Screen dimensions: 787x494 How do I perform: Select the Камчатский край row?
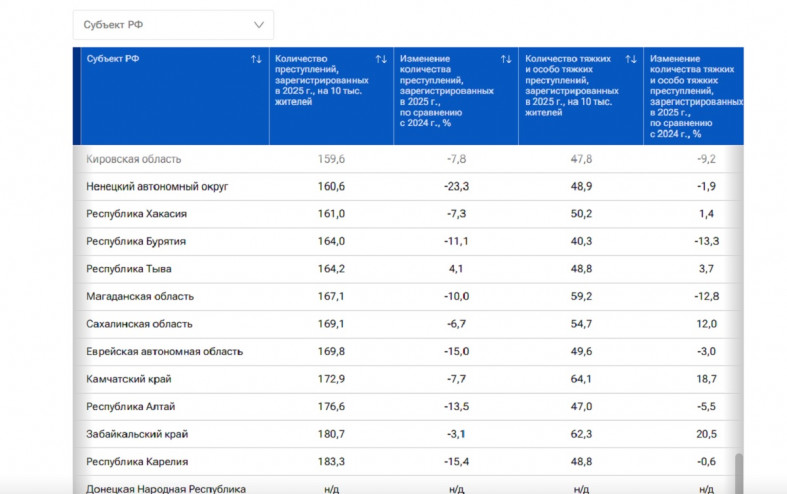point(130,380)
